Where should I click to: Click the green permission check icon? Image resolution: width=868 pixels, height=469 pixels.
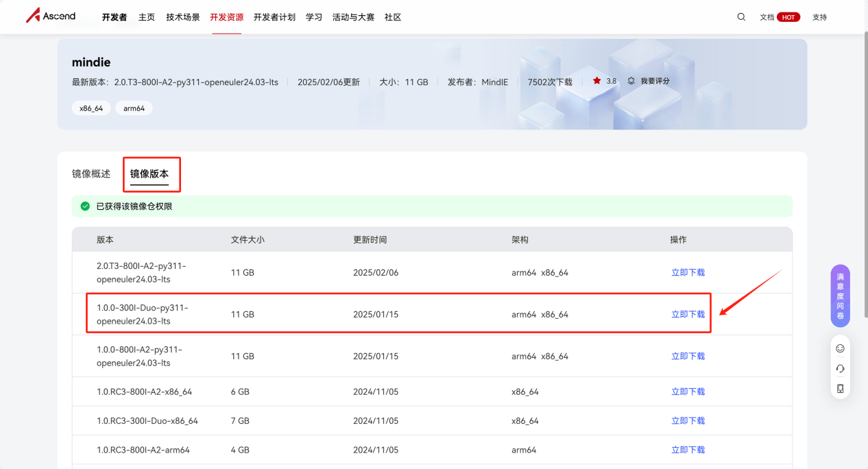pos(85,206)
